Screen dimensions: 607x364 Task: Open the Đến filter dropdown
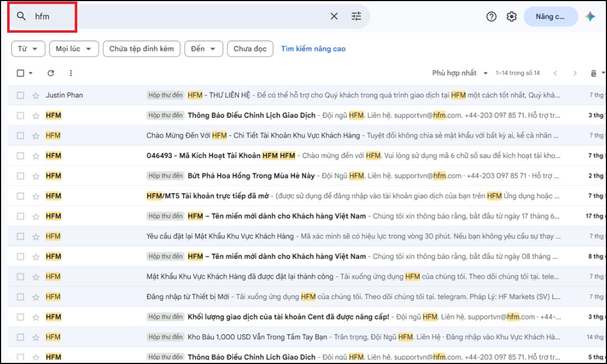(204, 49)
